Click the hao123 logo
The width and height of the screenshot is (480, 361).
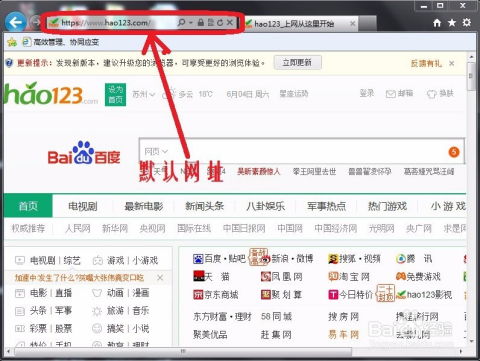(x=50, y=94)
